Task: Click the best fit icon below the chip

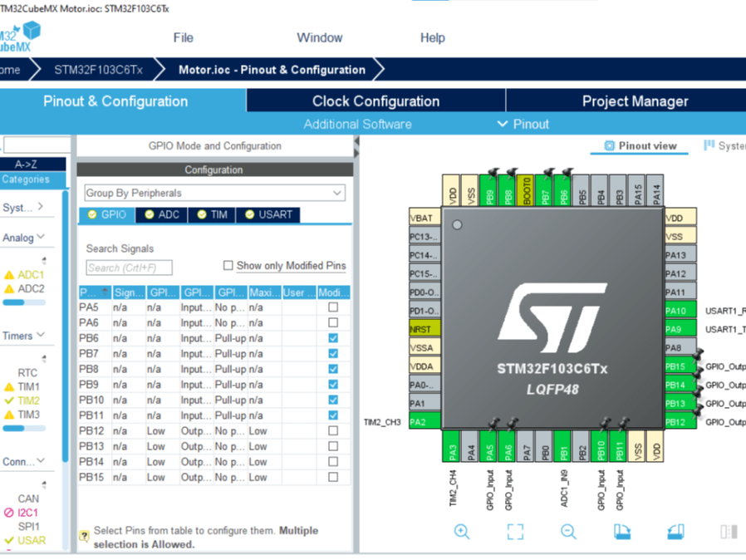Action: click(515, 531)
